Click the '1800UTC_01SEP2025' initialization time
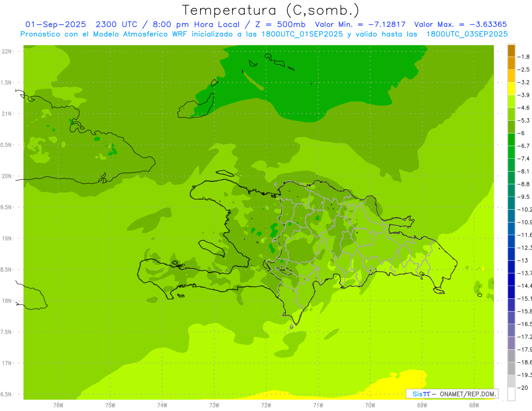 point(302,34)
